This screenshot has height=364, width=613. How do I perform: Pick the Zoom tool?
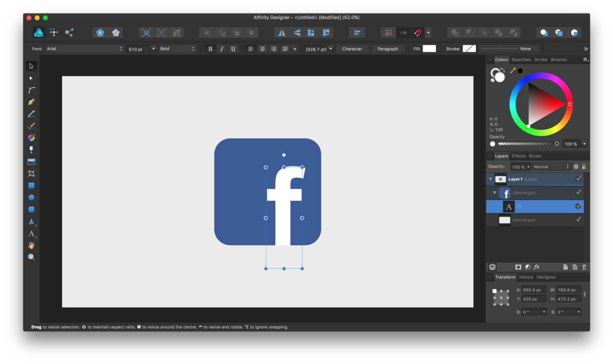click(31, 257)
